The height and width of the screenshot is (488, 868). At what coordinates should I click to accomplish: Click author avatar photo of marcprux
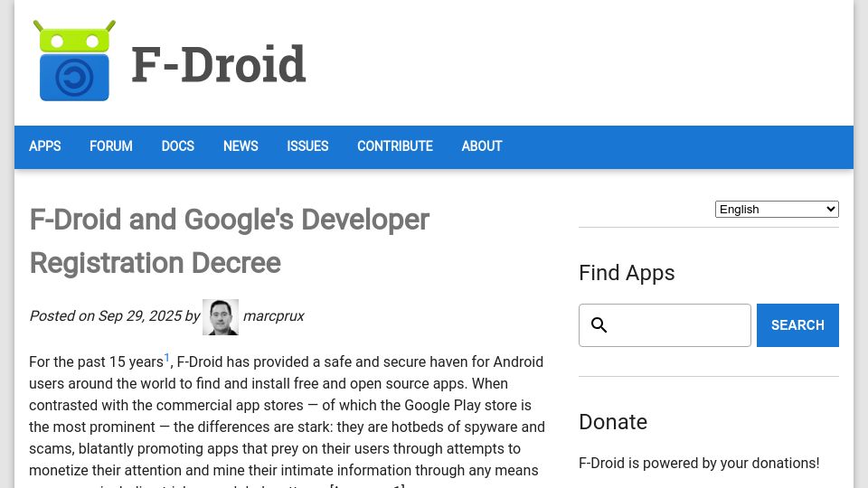[221, 317]
